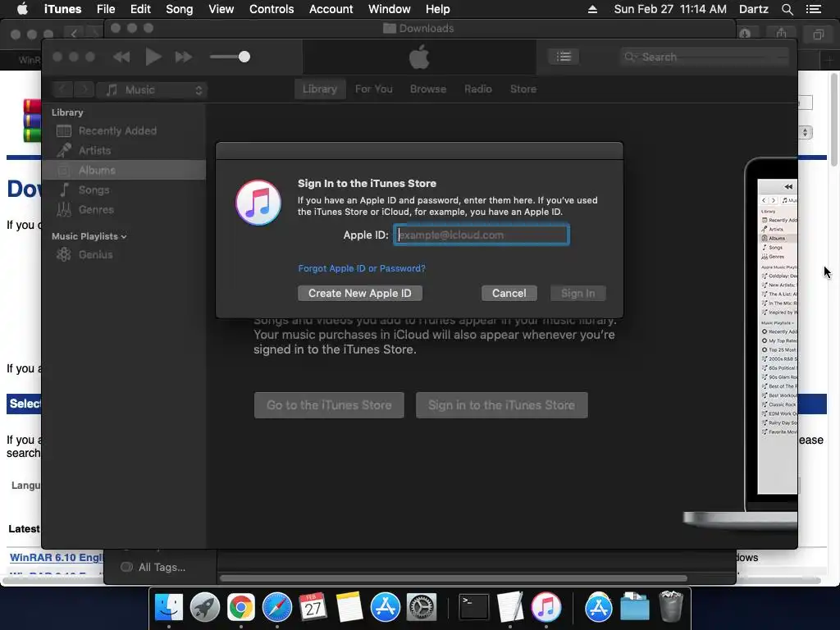Open Notes from the Dock
The height and width of the screenshot is (630, 840).
pos(349,608)
